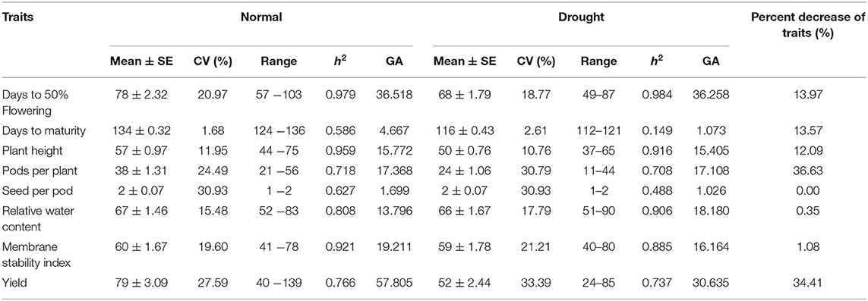Image resolution: width=868 pixels, height=301 pixels.
Task: Select the Normal group header
Action: pyautogui.click(x=261, y=17)
